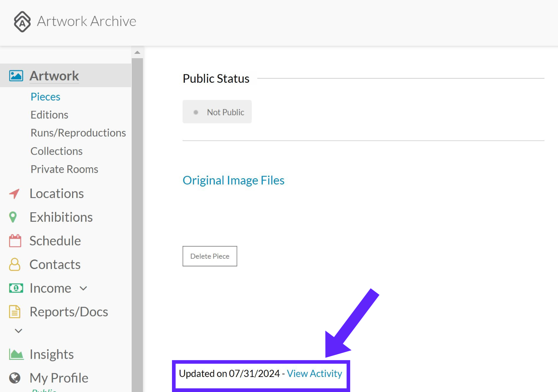Open the Original Image Files link
The image size is (558, 392).
click(233, 180)
